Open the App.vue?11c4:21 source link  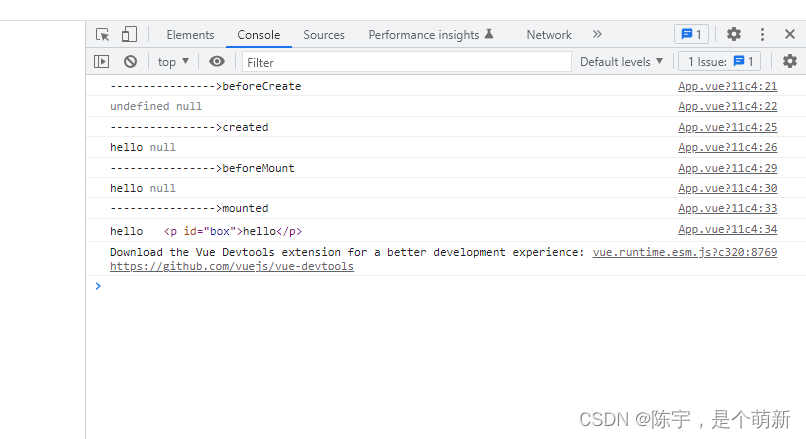click(727, 86)
